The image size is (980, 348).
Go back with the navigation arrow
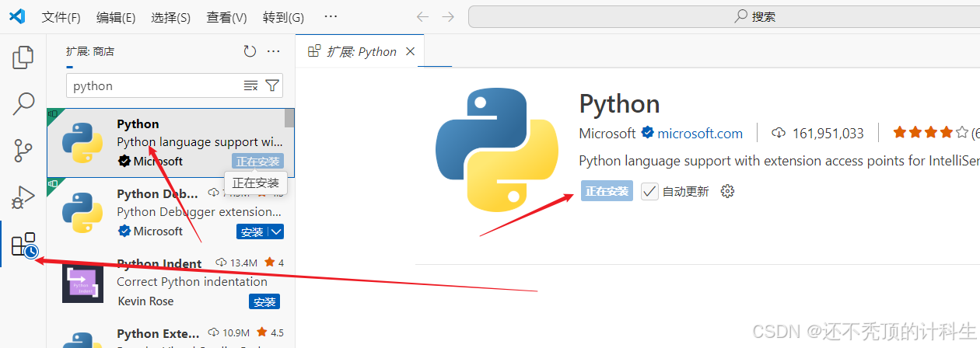coord(422,16)
